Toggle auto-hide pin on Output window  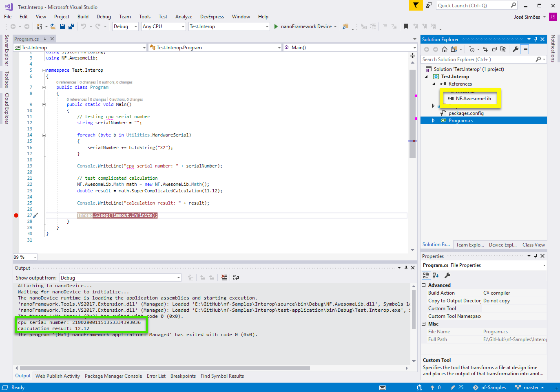pos(406,268)
